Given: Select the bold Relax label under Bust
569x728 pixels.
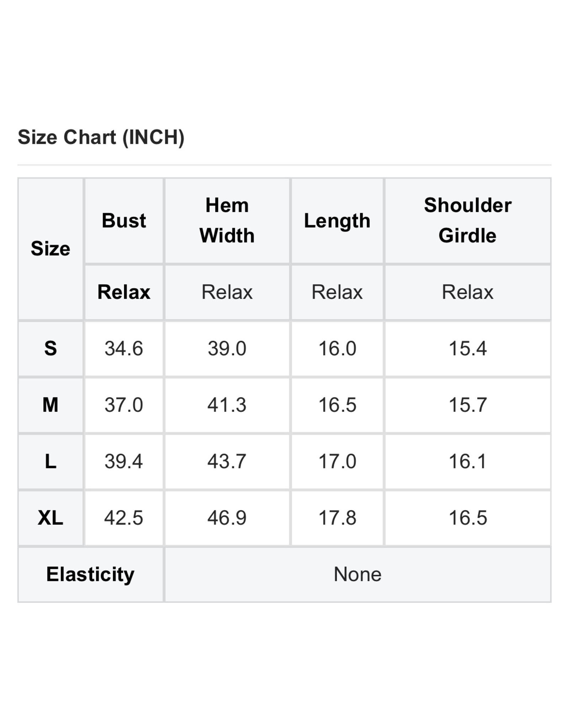Looking at the screenshot, I should [124, 292].
